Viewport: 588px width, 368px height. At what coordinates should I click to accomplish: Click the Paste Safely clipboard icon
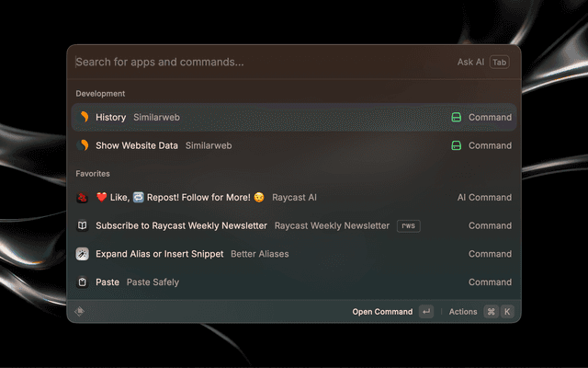83,282
